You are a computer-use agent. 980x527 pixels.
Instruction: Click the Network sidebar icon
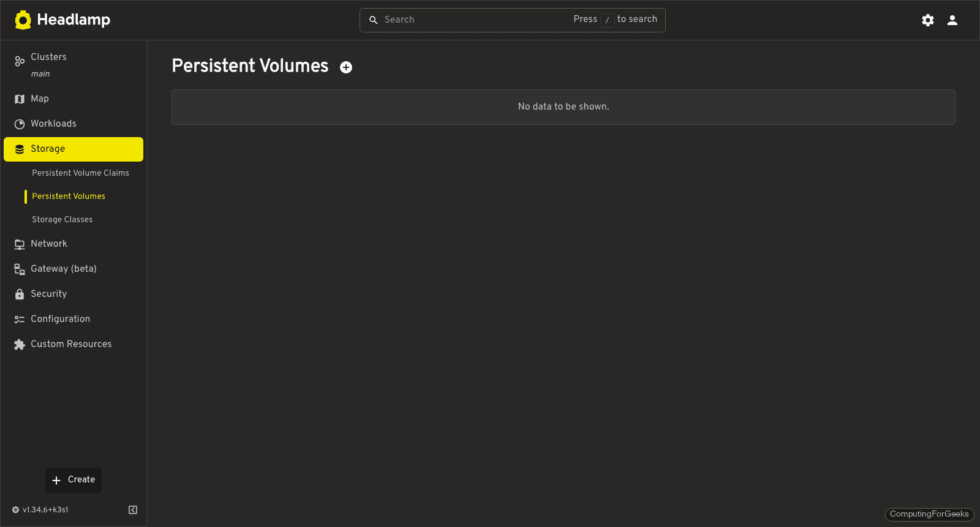click(x=20, y=244)
